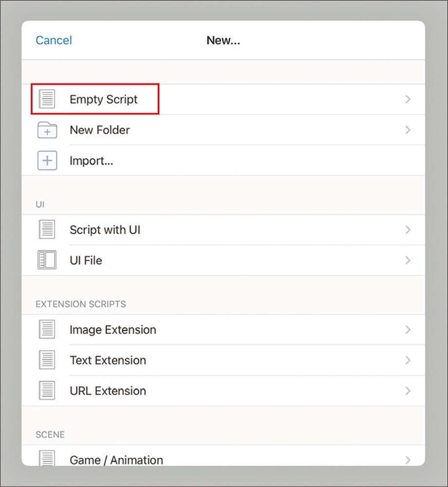The height and width of the screenshot is (487, 448).
Task: Expand the Empty Script row chevron
Action: 408,99
